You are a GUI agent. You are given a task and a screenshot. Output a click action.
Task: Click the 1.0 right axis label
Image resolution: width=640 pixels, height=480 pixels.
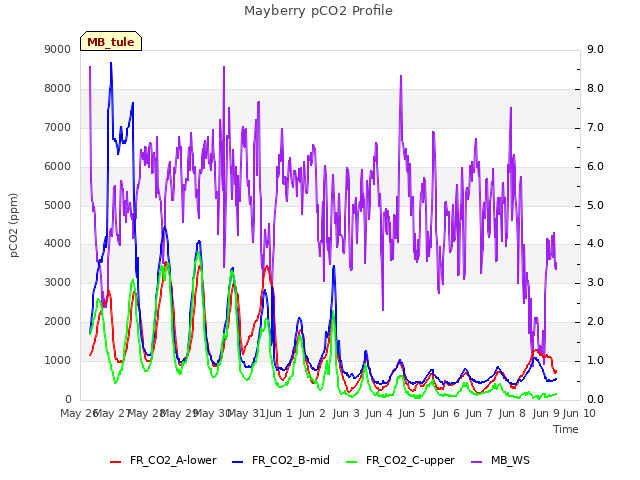[595, 360]
